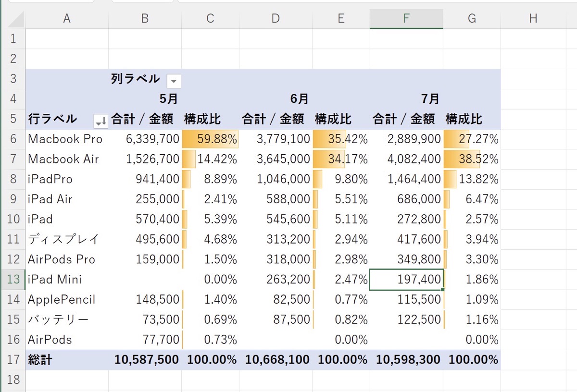Screen dimensions: 577x392
Task: Select the Macbook Air row label
Action: click(x=67, y=159)
